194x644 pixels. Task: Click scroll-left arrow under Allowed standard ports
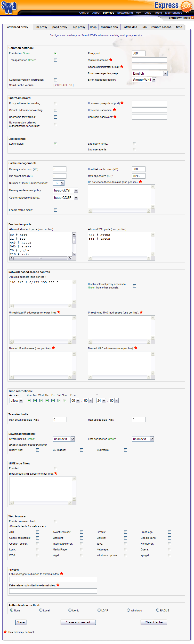[11, 258]
